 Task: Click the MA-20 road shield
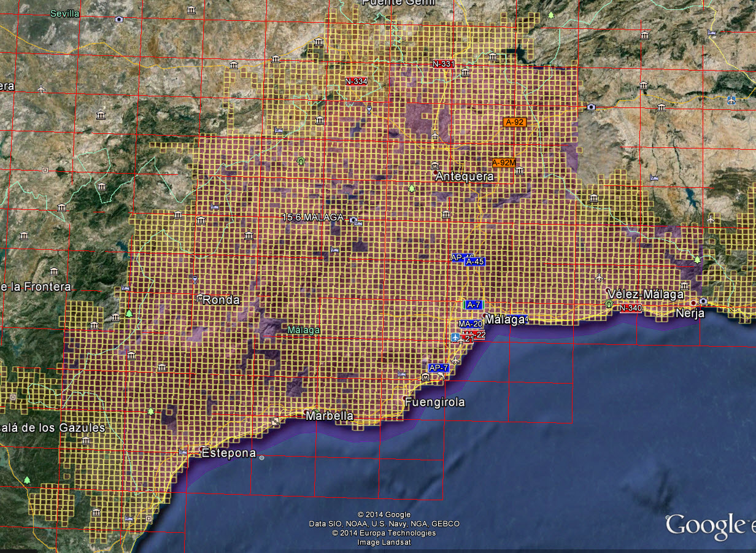click(x=470, y=323)
